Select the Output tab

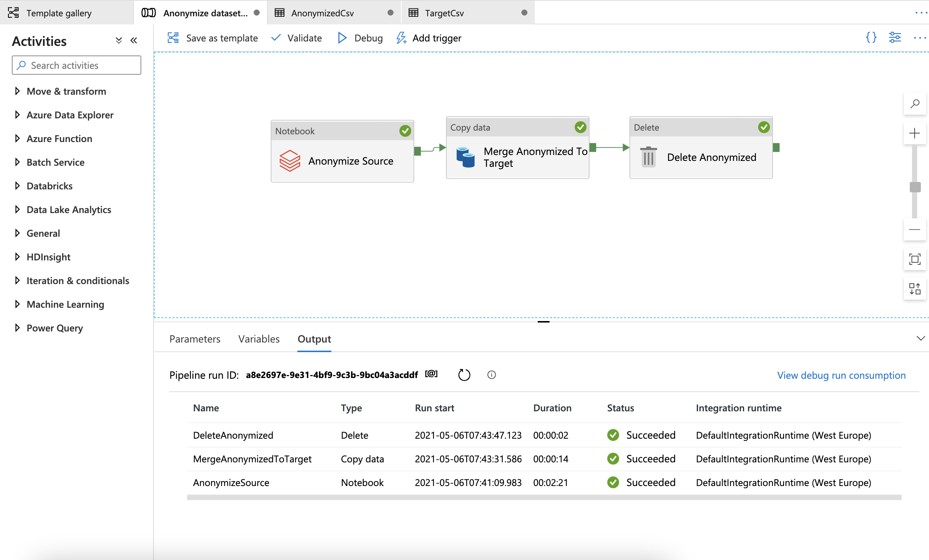[314, 339]
